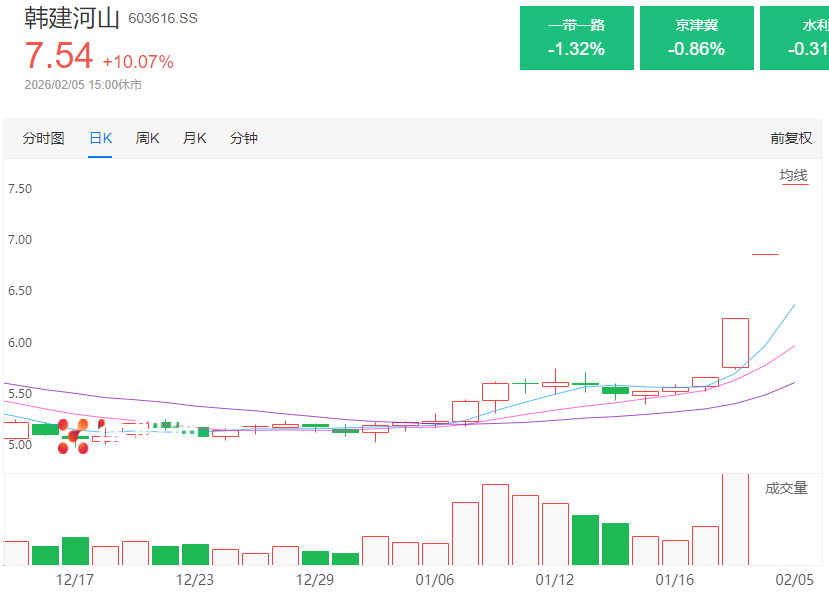Switch to the 分时图 tab

point(43,138)
